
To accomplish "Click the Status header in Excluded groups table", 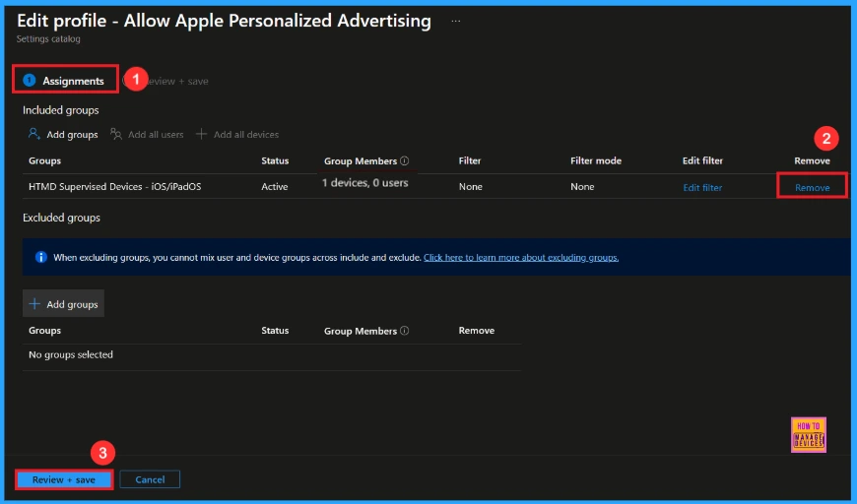I will click(x=275, y=331).
